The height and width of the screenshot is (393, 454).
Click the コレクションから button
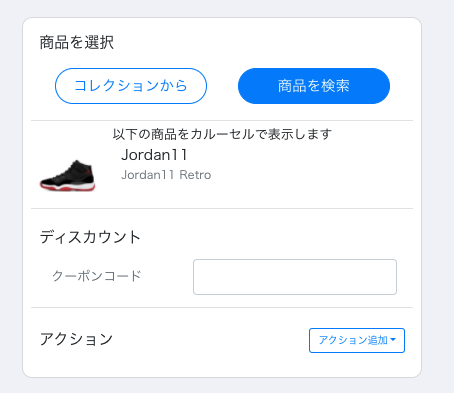(x=131, y=86)
